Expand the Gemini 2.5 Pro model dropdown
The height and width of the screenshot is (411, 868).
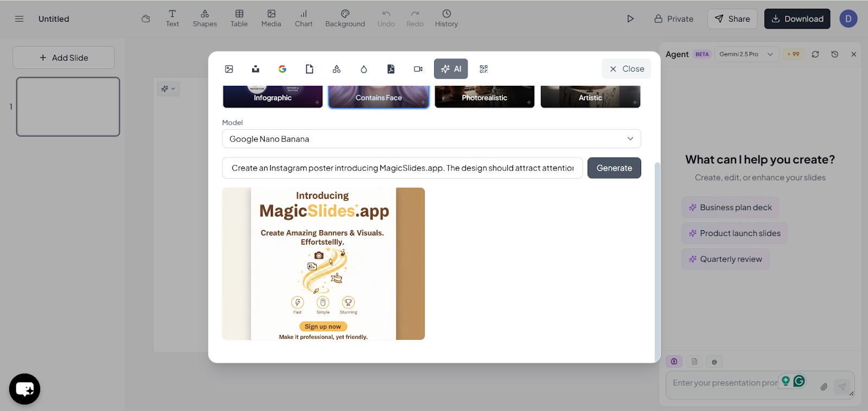tap(746, 54)
